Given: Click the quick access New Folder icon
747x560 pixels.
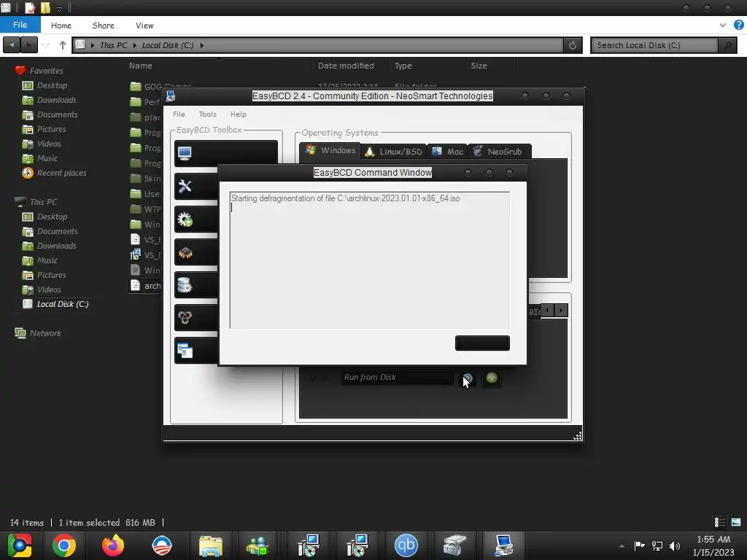Looking at the screenshot, I should tap(46, 7).
